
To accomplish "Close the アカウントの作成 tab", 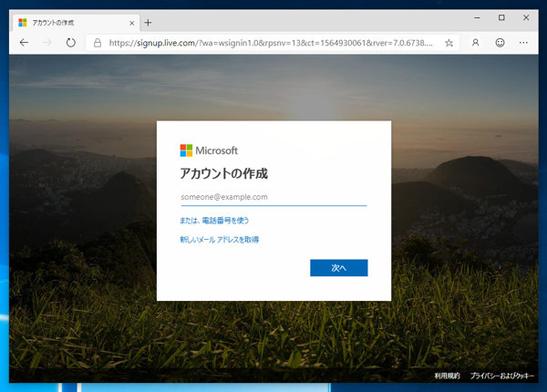I will point(132,23).
